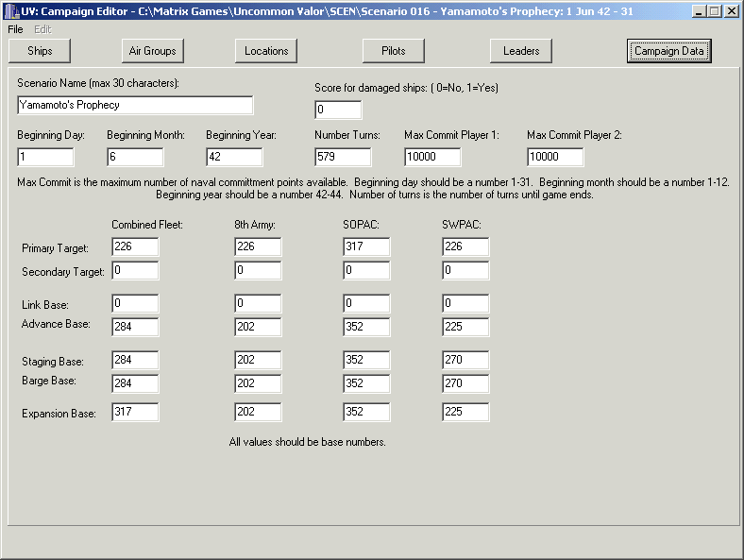Click the Combined Fleet Primary Target field
744x560 pixels.
pyautogui.click(x=135, y=246)
